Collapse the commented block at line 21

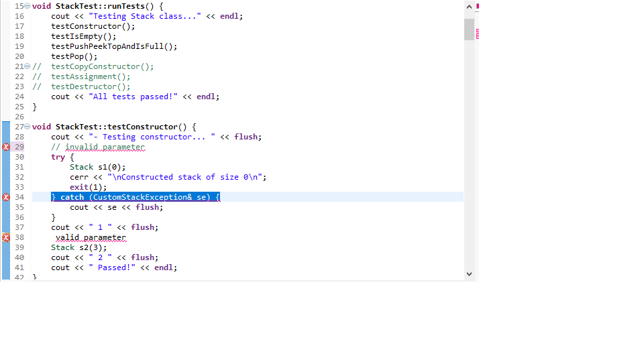27,66
